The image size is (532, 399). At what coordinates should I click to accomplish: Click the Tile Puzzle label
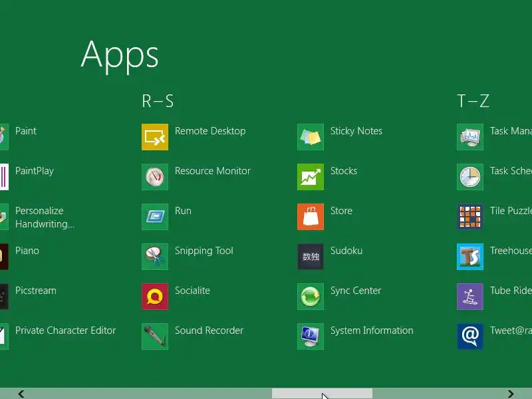click(511, 211)
